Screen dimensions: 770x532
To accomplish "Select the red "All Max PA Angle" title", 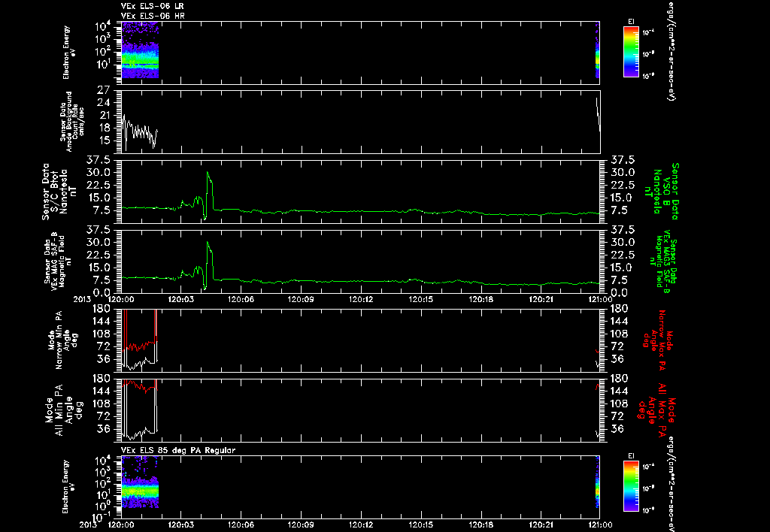I will [657, 410].
